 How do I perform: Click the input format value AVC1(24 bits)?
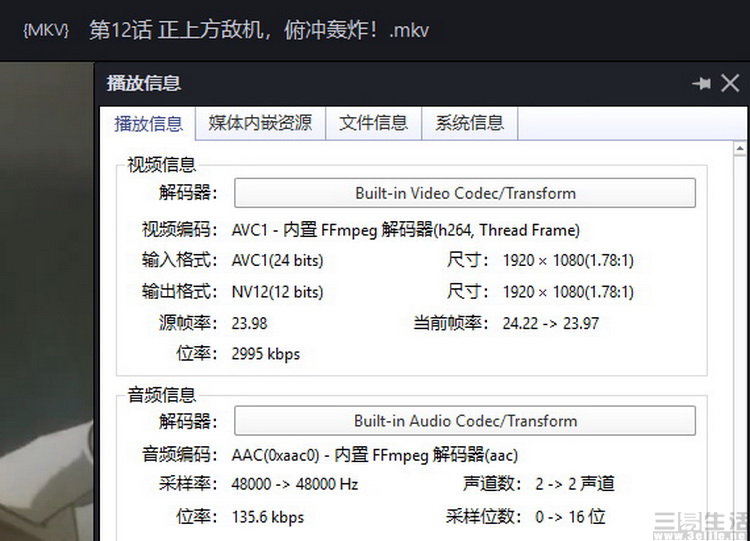click(277, 261)
